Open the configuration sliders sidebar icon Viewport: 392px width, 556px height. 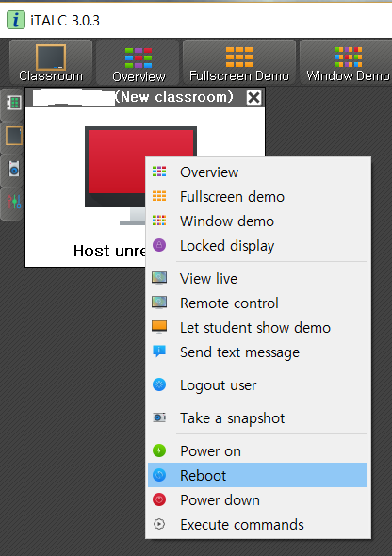14,202
